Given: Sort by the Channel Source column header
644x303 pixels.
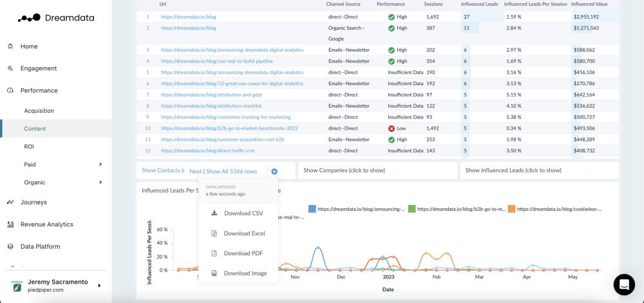Looking at the screenshot, I should pos(343,4).
